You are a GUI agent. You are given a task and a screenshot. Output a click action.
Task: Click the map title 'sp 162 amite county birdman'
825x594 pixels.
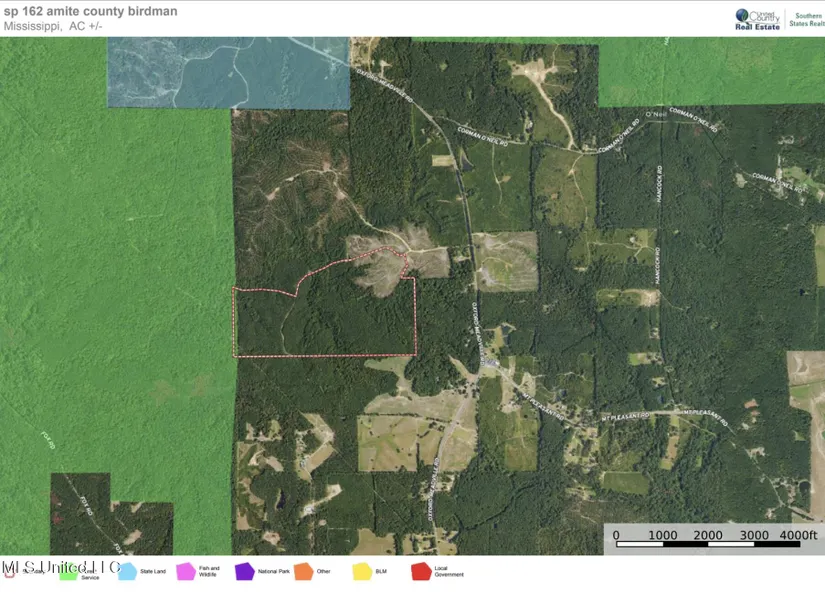(x=92, y=11)
